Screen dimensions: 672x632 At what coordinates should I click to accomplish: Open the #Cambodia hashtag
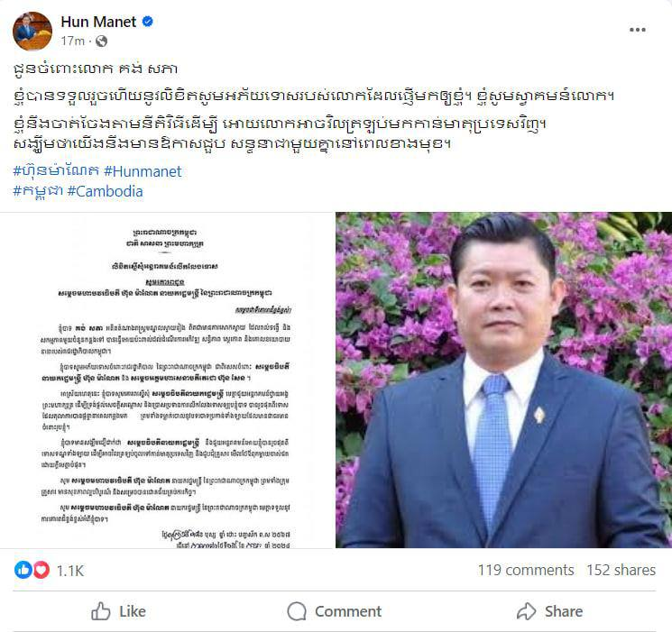tap(105, 191)
